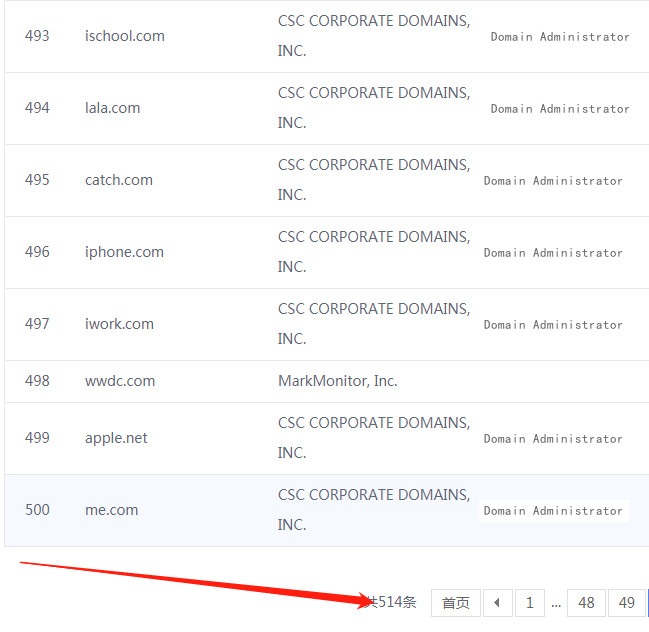The height and width of the screenshot is (632, 649).
Task: Click row number 496
Action: click(37, 252)
